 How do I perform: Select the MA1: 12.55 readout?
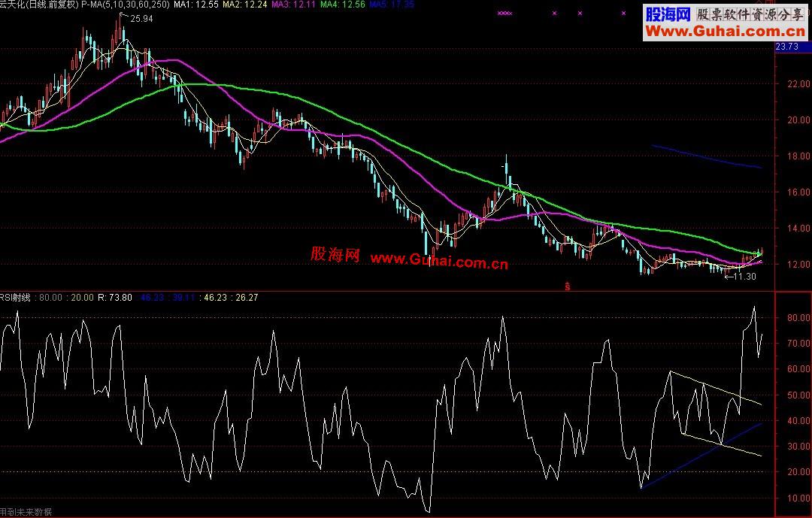[x=195, y=5]
